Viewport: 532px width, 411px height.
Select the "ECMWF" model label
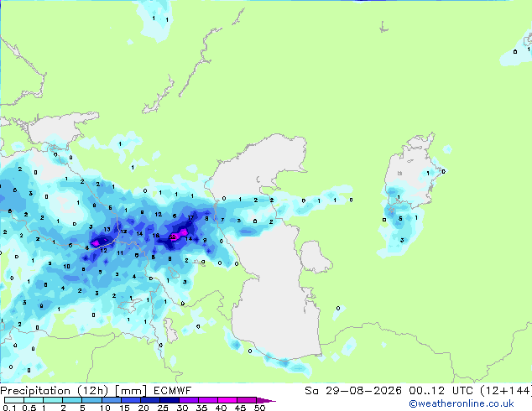pyautogui.click(x=172, y=391)
